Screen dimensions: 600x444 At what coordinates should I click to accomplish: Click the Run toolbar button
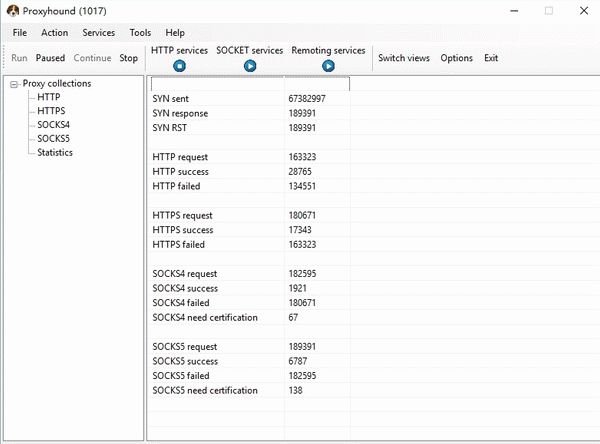coord(19,58)
